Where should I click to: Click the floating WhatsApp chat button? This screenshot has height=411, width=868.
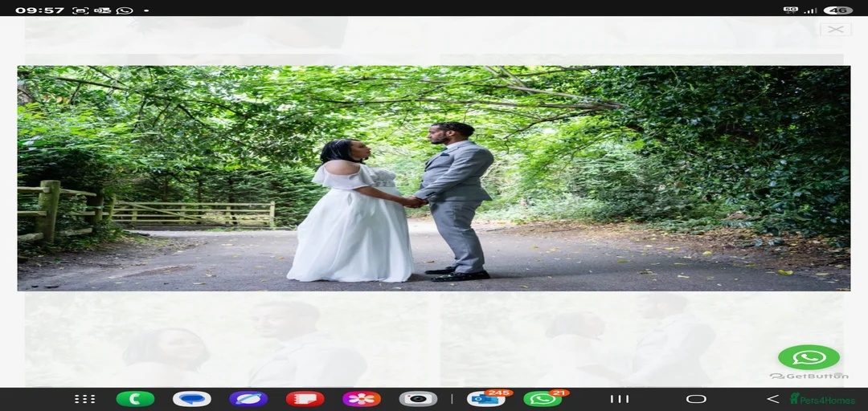point(809,357)
